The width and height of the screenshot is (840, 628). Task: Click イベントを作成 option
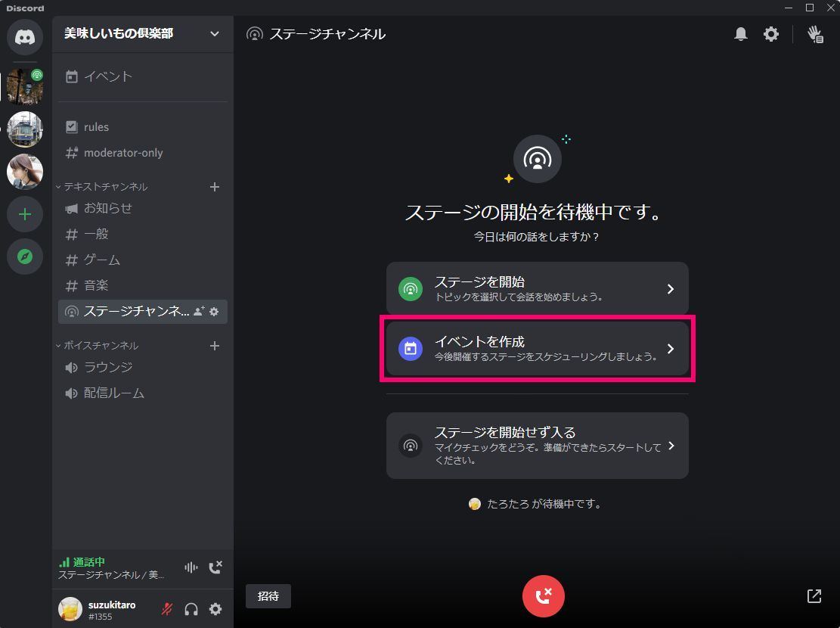538,349
